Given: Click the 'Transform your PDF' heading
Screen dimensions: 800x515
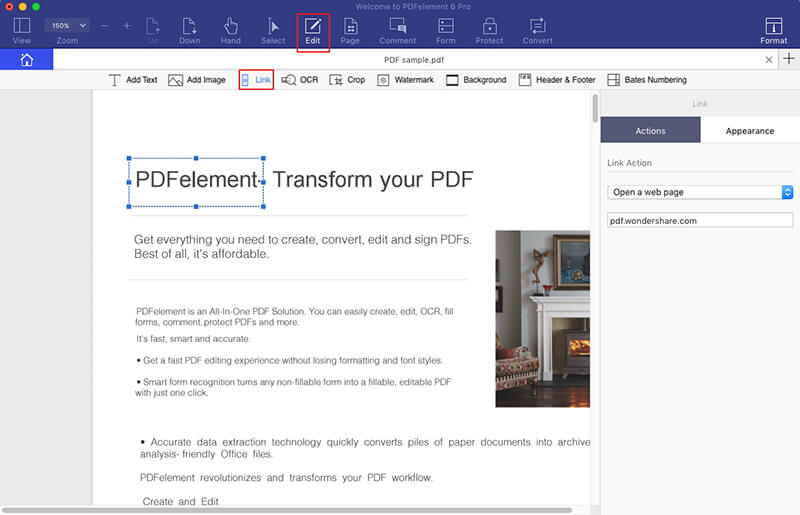Looking at the screenshot, I should point(373,180).
